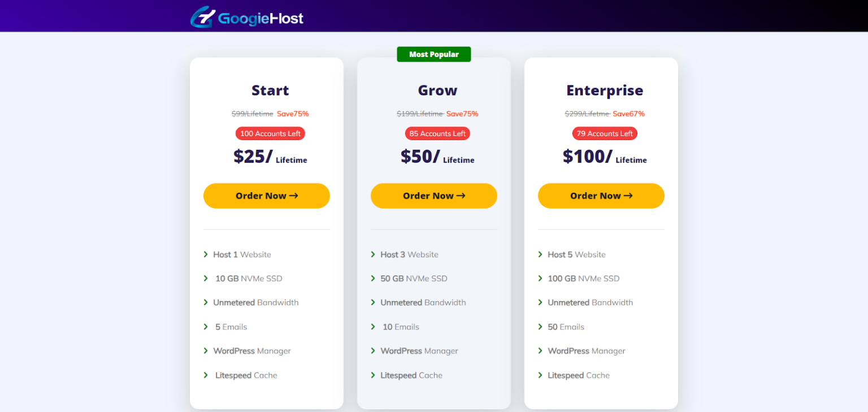Click the chevron beside Litespeed Cache under Grow

[373, 375]
